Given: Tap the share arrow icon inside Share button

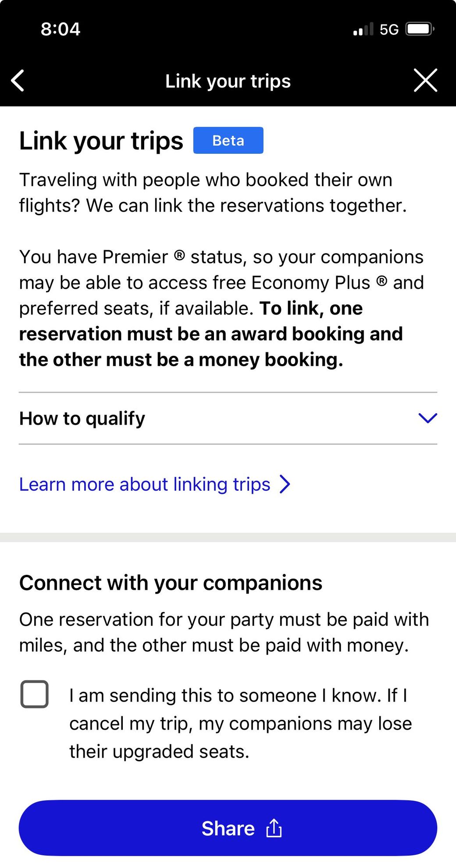Looking at the screenshot, I should click(x=274, y=828).
